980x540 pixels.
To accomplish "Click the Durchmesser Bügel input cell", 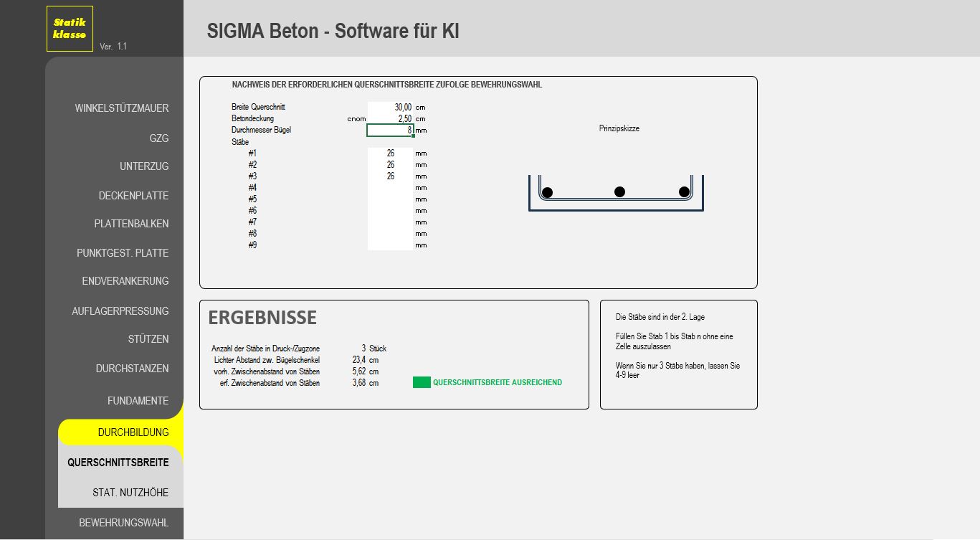I will coord(390,130).
